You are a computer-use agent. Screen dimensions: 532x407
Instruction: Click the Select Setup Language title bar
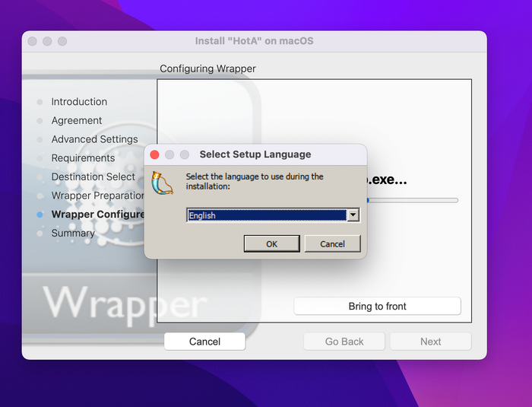click(x=255, y=154)
